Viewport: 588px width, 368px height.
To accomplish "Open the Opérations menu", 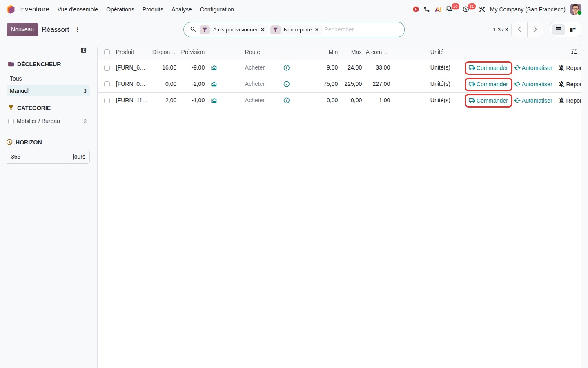I will coord(120,9).
